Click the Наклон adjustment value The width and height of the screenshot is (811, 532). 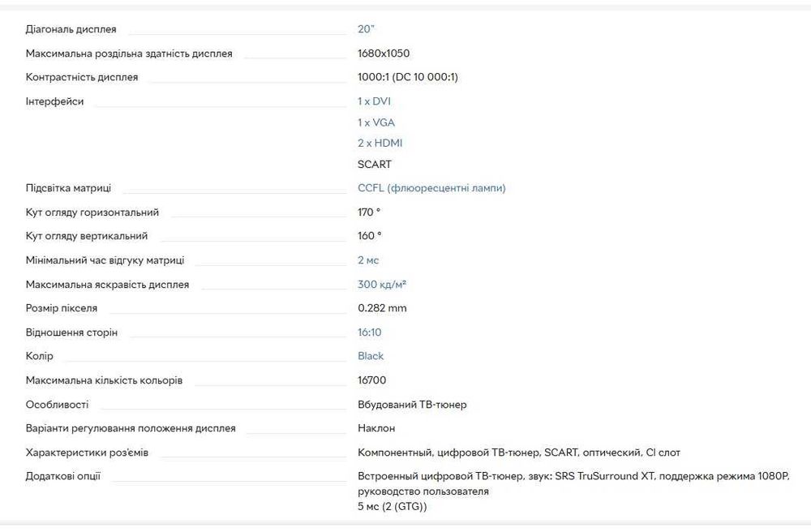click(376, 428)
